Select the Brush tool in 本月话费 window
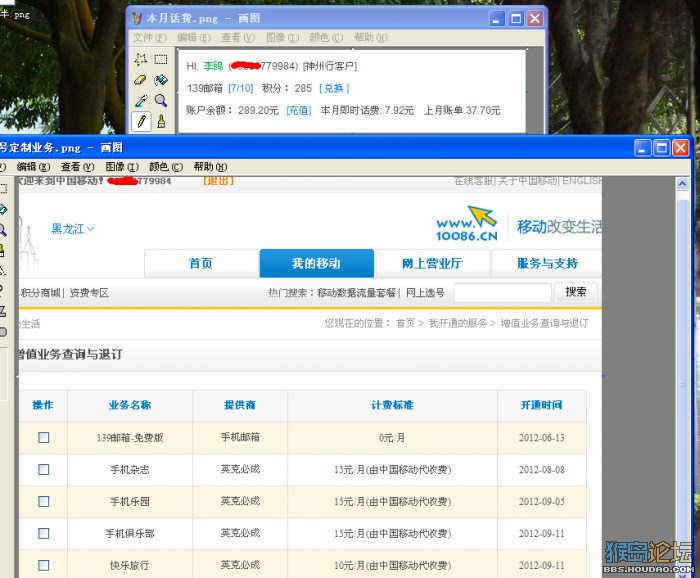Image resolution: width=700 pixels, height=578 pixels. 161,121
